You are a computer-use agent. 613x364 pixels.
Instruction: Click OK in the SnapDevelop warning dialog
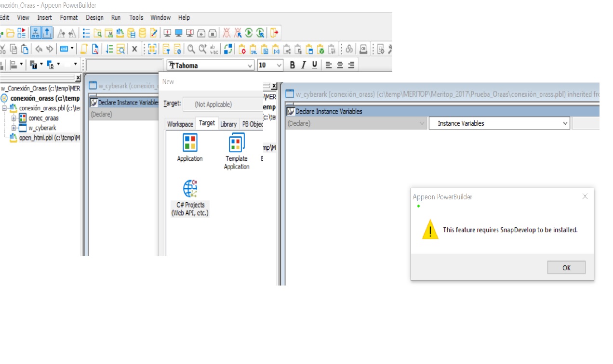(x=566, y=268)
